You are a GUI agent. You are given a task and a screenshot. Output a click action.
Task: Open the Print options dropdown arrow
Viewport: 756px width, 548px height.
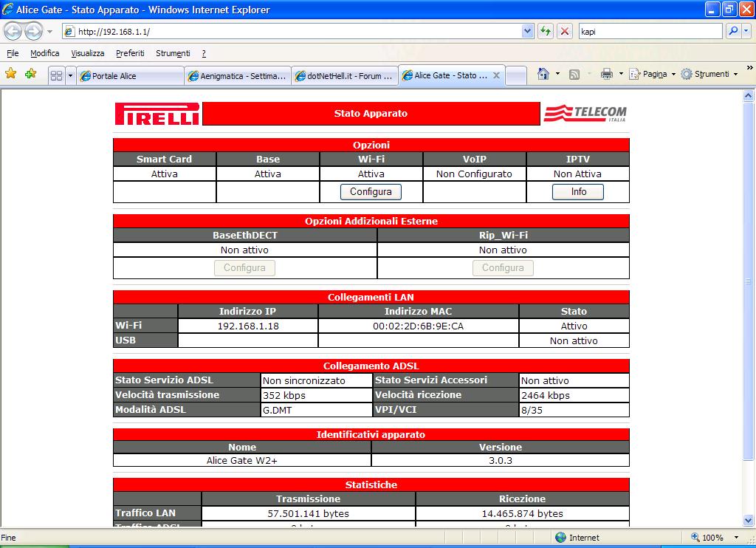click(x=620, y=74)
